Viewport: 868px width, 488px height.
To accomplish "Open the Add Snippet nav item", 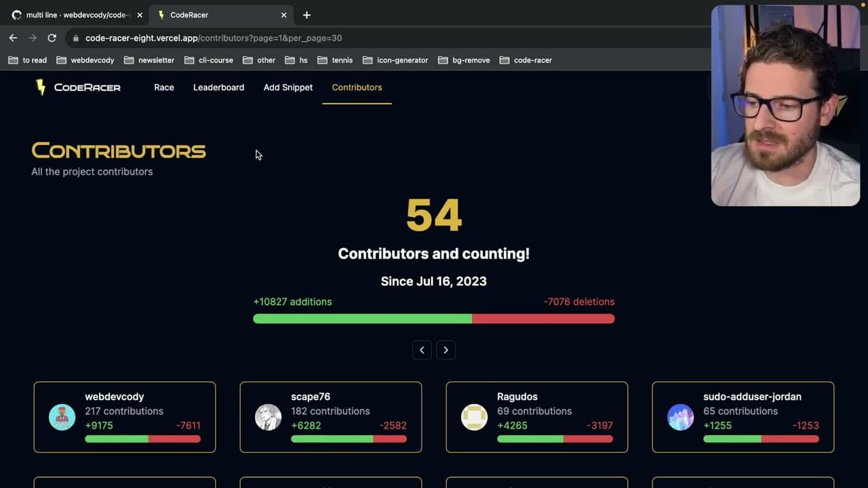I will tap(288, 87).
